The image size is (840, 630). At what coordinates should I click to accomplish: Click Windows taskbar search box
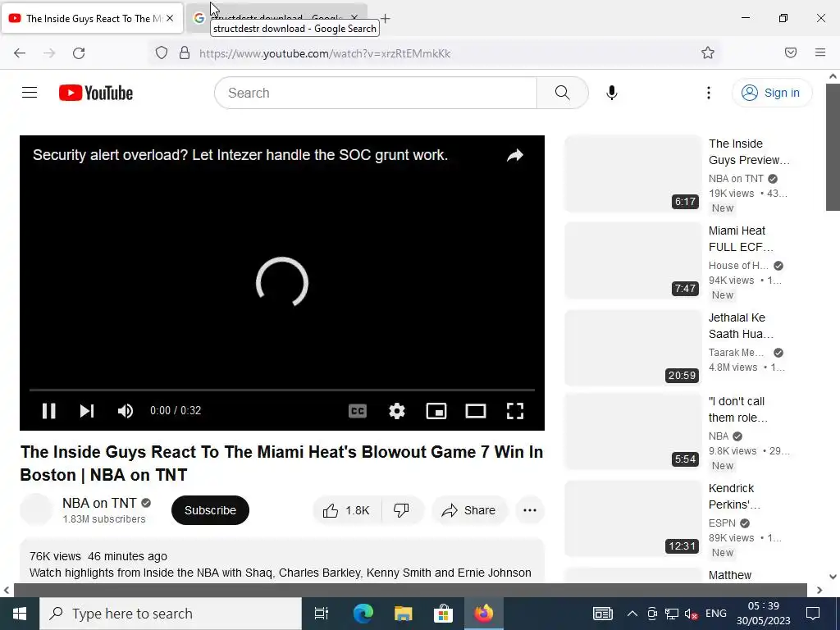click(171, 614)
